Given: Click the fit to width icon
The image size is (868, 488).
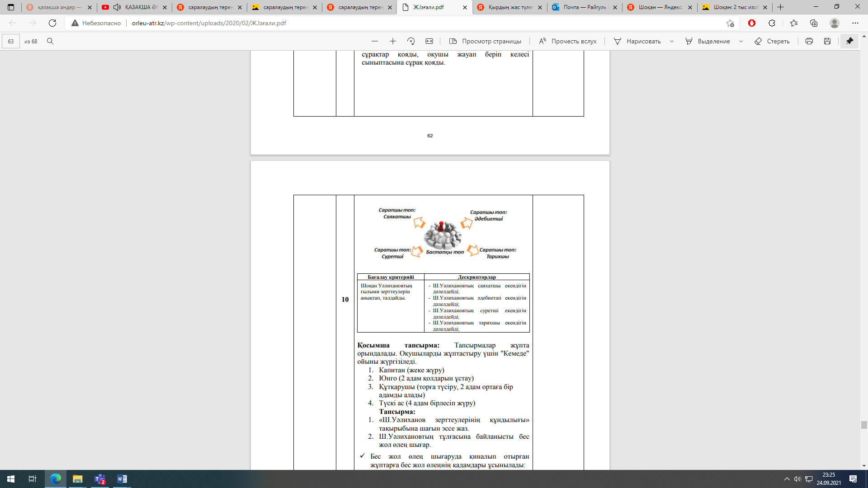Looking at the screenshot, I should 429,41.
